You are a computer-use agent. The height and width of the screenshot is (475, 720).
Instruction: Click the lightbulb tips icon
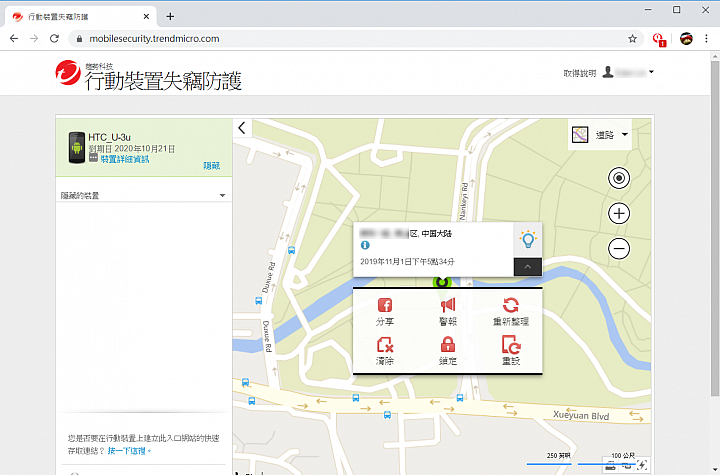click(x=528, y=239)
